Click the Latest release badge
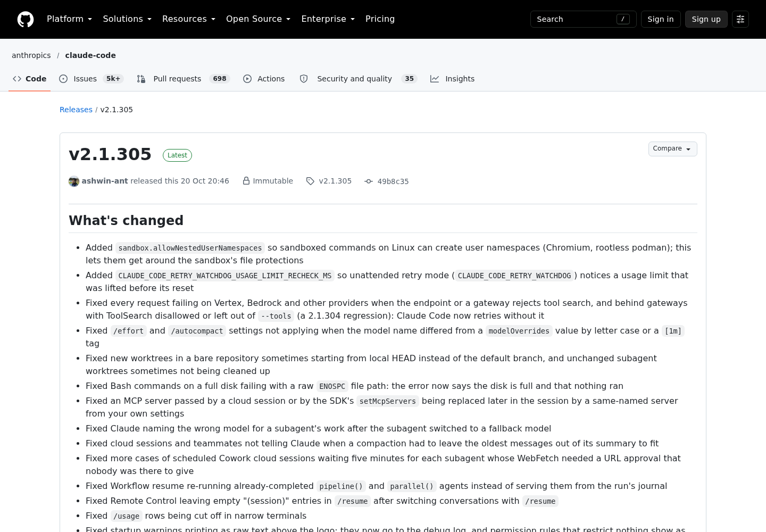The width and height of the screenshot is (766, 532). 177,155
